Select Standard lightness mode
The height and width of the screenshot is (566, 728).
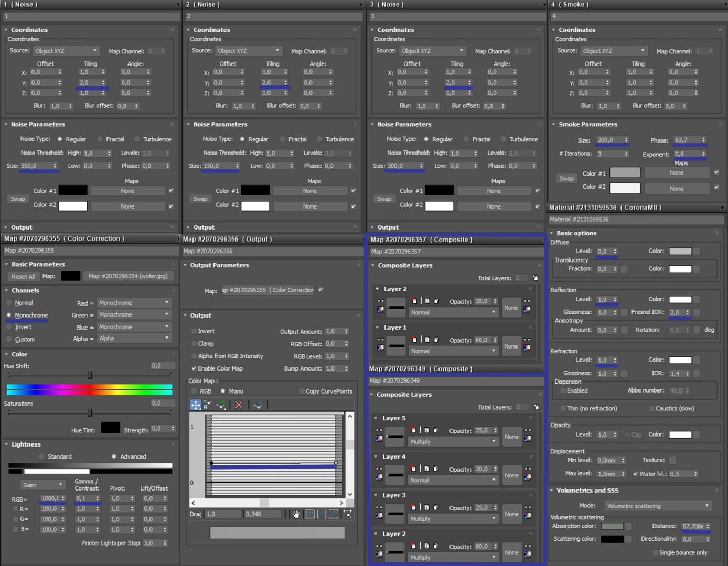[56, 456]
